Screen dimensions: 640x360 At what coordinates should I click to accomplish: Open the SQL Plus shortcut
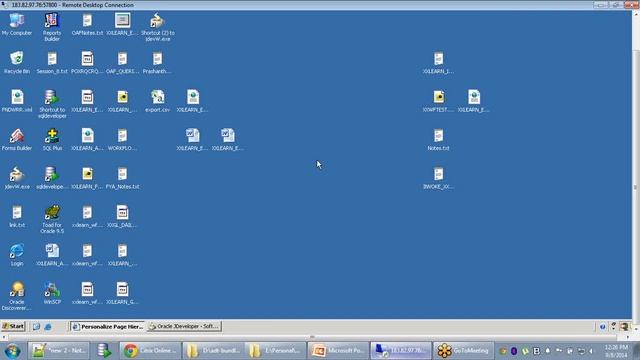[x=52, y=140]
